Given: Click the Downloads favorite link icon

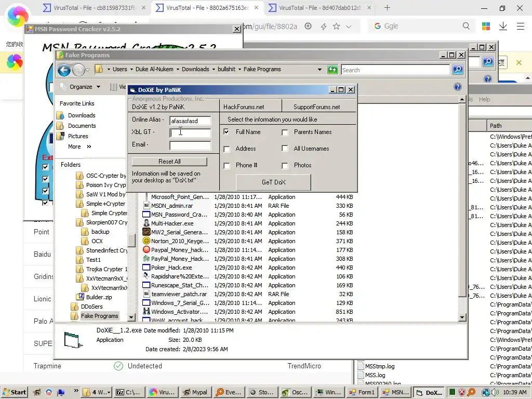Looking at the screenshot, I should pyautogui.click(x=60, y=115).
